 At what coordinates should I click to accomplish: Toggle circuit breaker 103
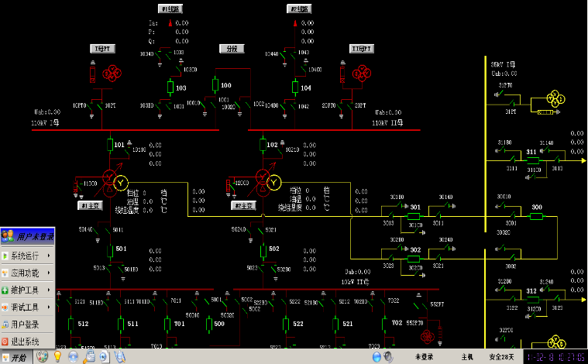click(170, 88)
